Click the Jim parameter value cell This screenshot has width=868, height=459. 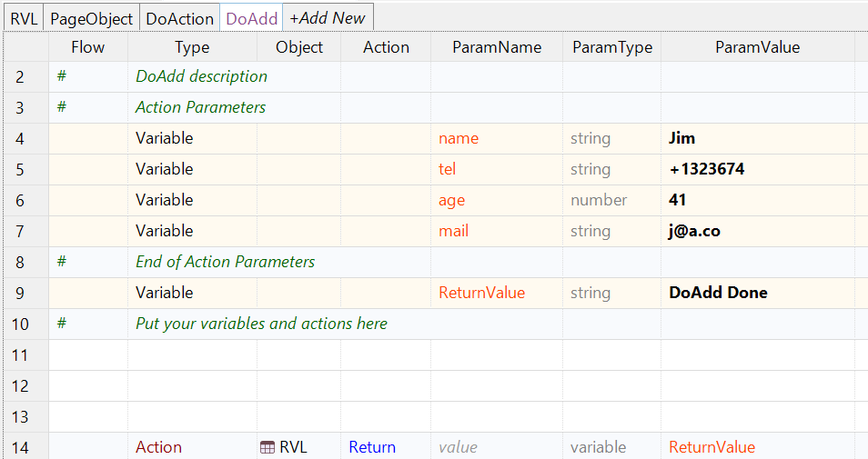[757, 138]
